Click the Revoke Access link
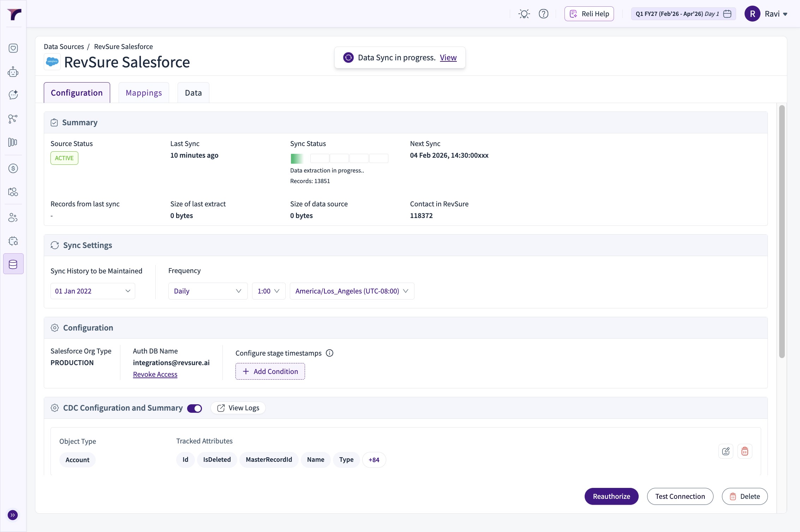 pos(155,374)
